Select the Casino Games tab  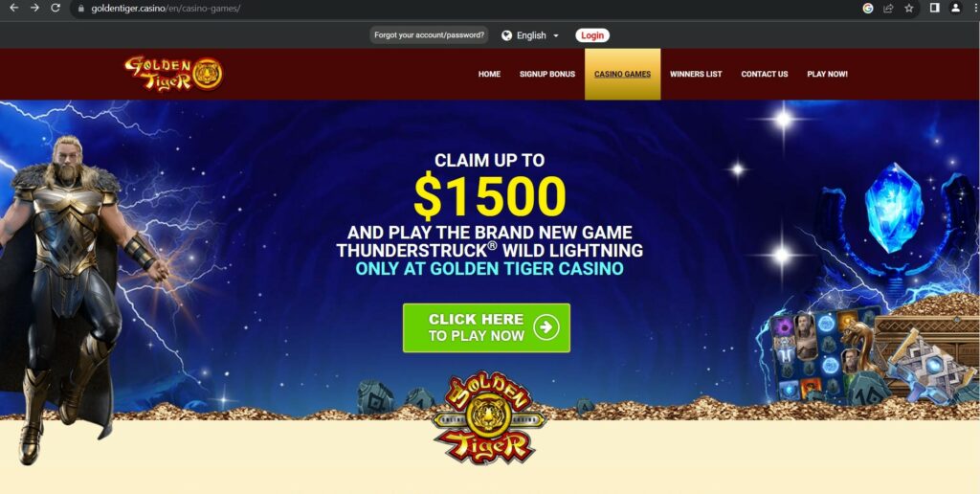(622, 74)
